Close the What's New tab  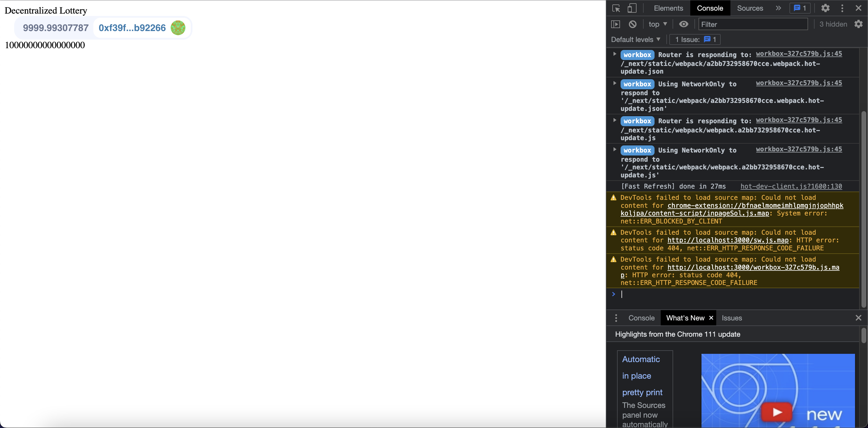click(711, 318)
